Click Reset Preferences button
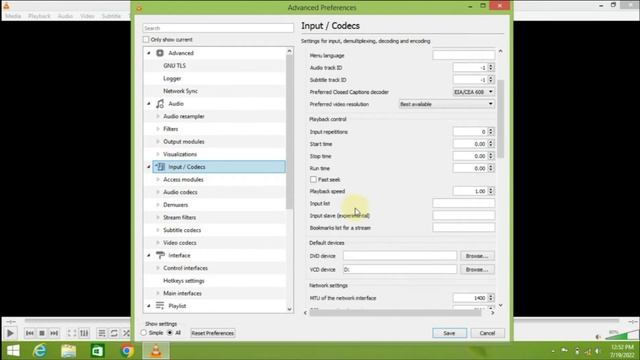The height and width of the screenshot is (360, 640). (x=213, y=333)
